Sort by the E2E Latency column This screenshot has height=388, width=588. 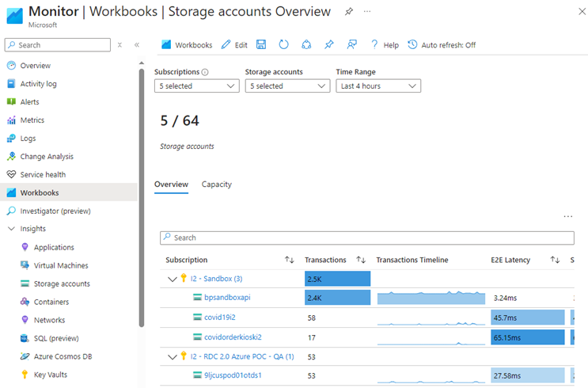[x=555, y=260]
